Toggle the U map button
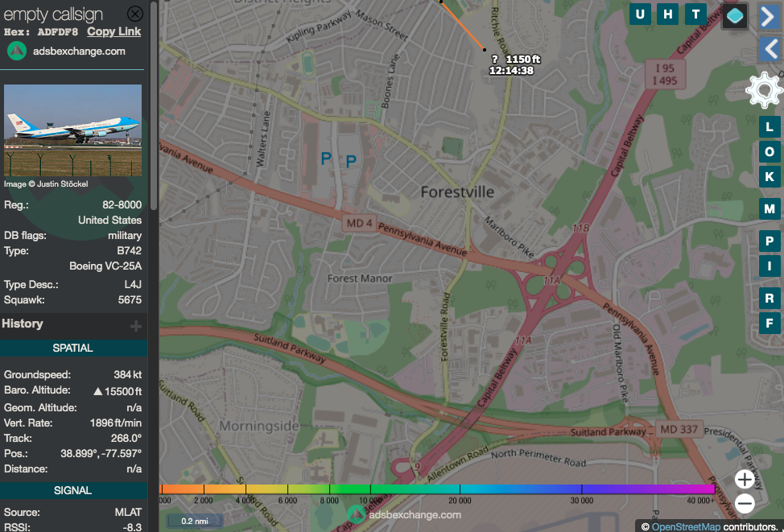This screenshot has height=532, width=784. pos(640,14)
